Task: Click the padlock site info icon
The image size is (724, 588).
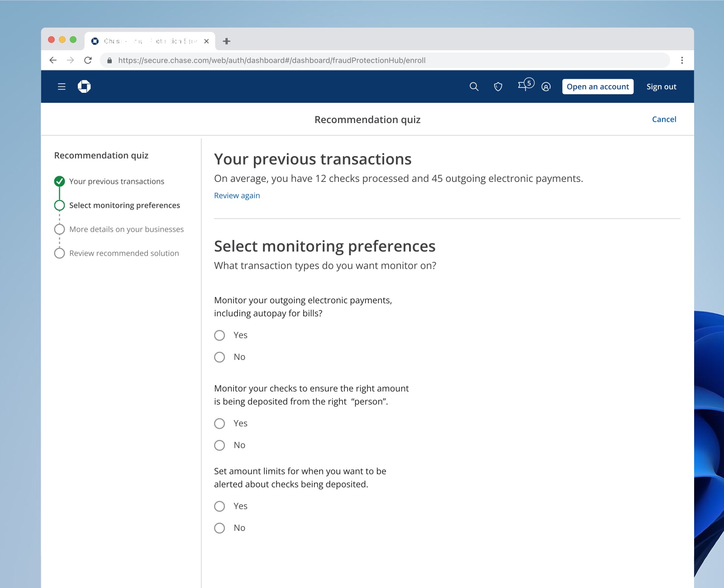Action: 110,60
